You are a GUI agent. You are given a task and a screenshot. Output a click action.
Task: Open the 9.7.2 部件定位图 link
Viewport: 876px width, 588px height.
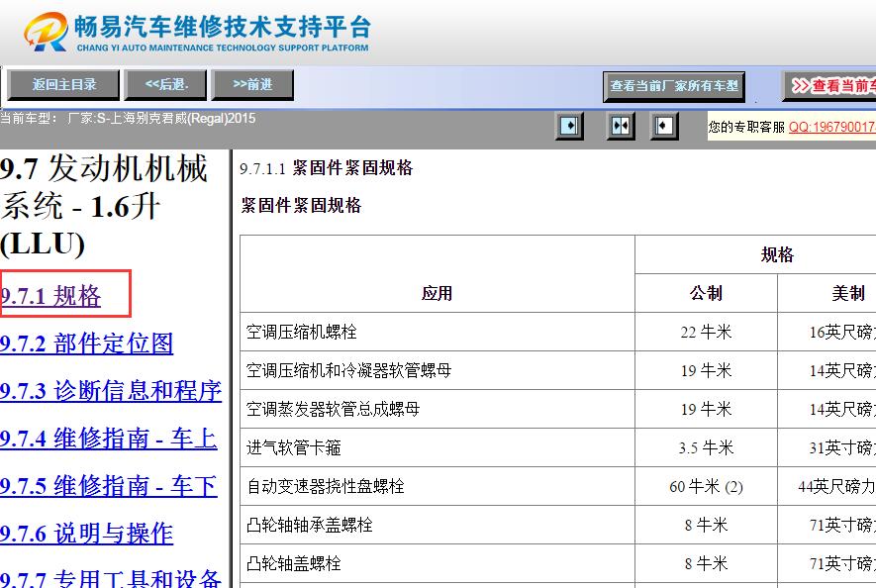pyautogui.click(x=86, y=343)
